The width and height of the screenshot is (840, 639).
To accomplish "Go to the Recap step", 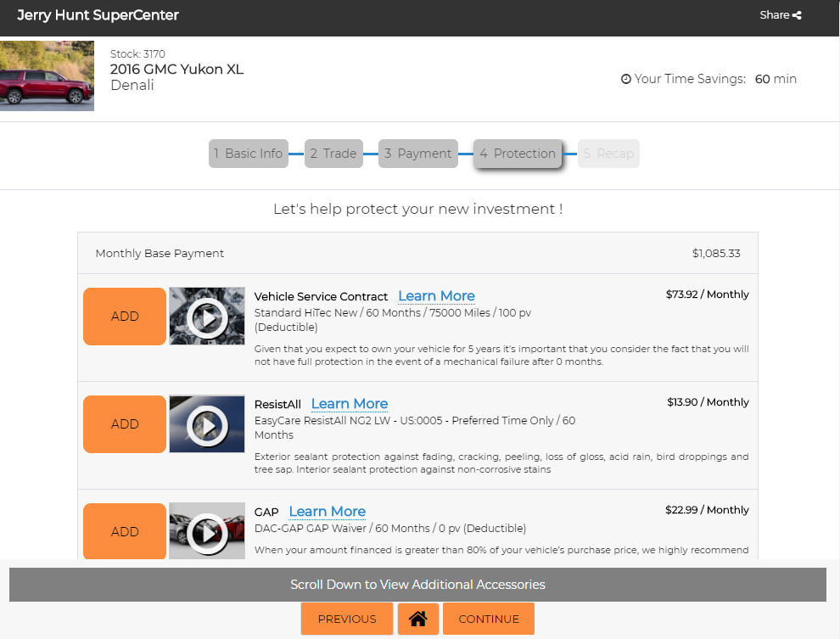I will 608,154.
